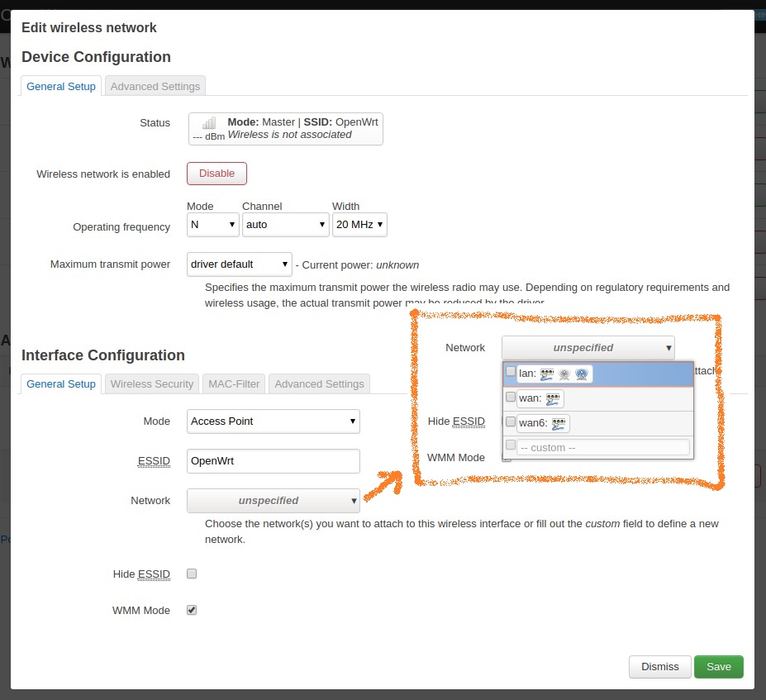Select Device Configuration General Setup tab
The image size is (766, 700).
pyautogui.click(x=61, y=87)
